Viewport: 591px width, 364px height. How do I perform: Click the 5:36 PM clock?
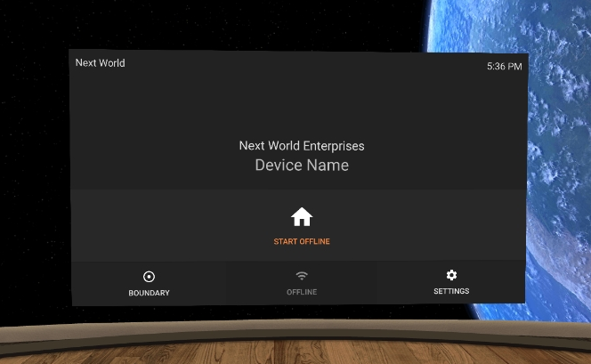click(x=505, y=67)
